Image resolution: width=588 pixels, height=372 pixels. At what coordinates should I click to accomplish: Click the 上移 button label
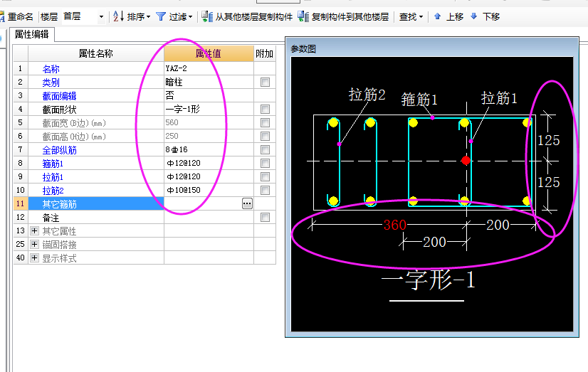(x=455, y=17)
